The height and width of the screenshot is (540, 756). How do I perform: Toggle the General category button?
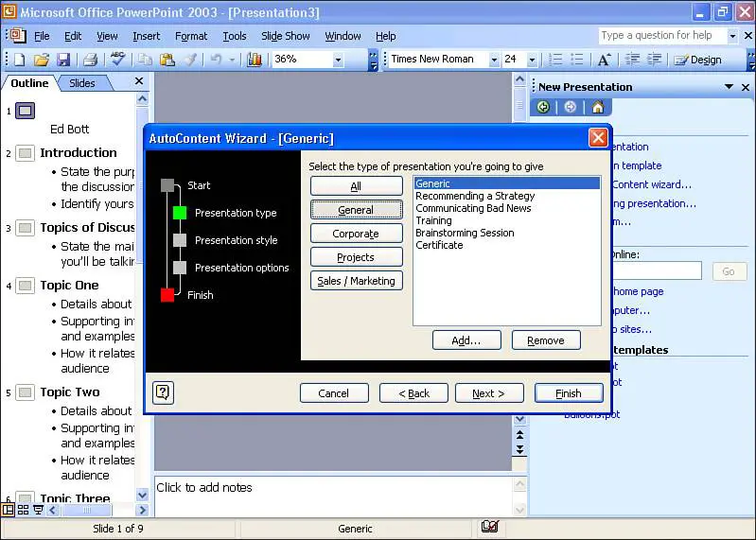(x=357, y=210)
